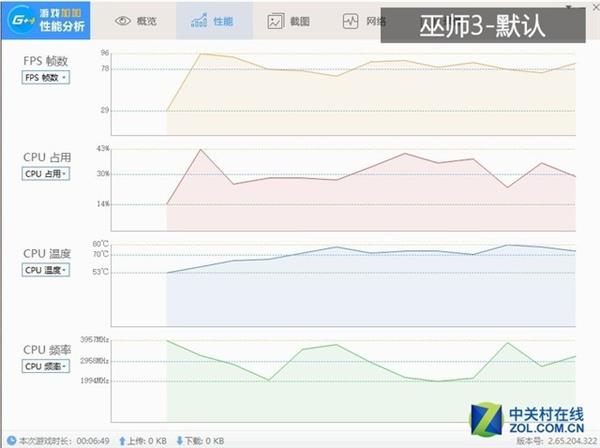Click the 96 FPS axis label
Screen dimensions: 600x448
click(x=105, y=53)
